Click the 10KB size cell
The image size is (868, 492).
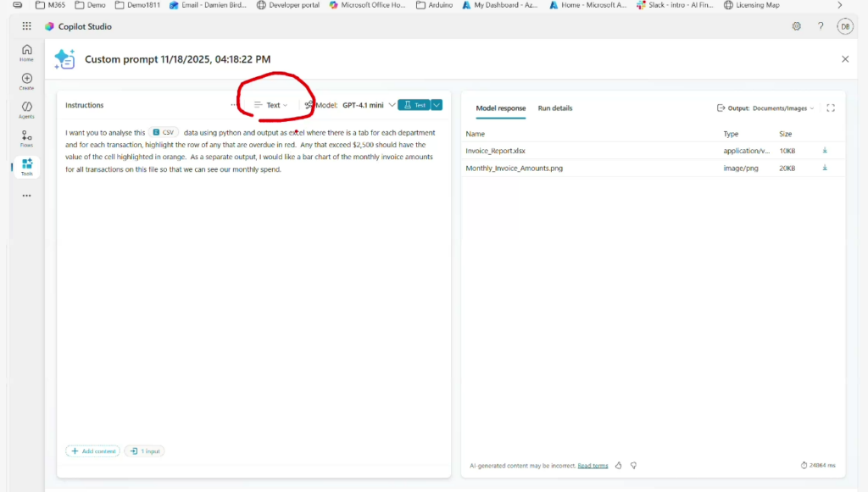pos(787,151)
